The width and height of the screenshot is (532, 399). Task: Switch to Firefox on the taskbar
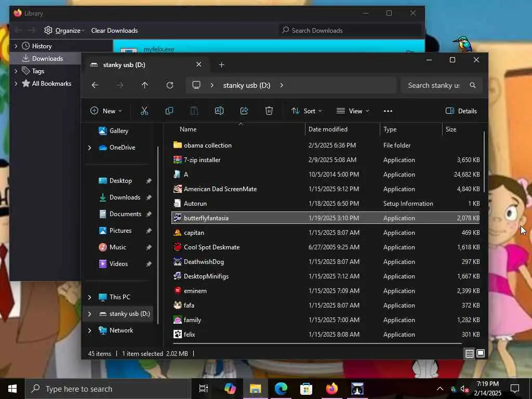[332, 389]
